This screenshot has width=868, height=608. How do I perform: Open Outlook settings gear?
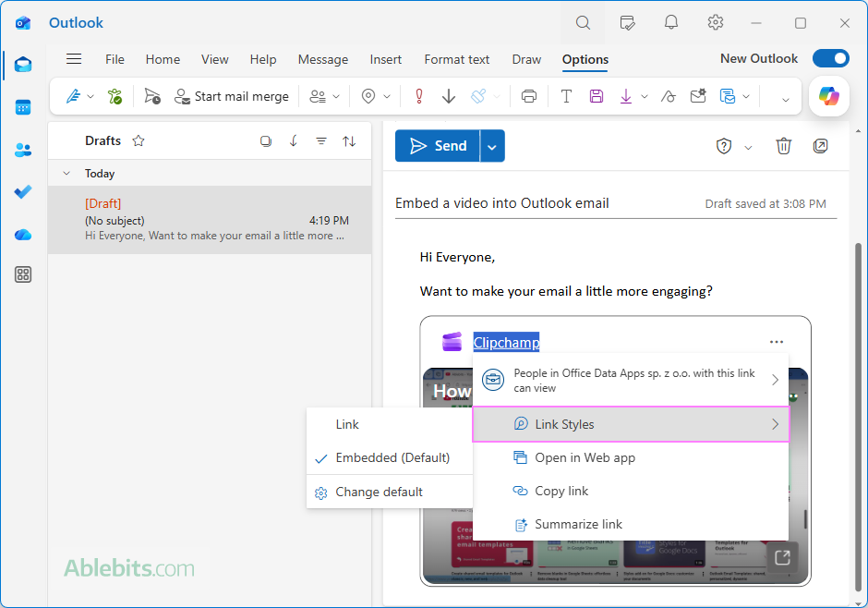click(716, 22)
